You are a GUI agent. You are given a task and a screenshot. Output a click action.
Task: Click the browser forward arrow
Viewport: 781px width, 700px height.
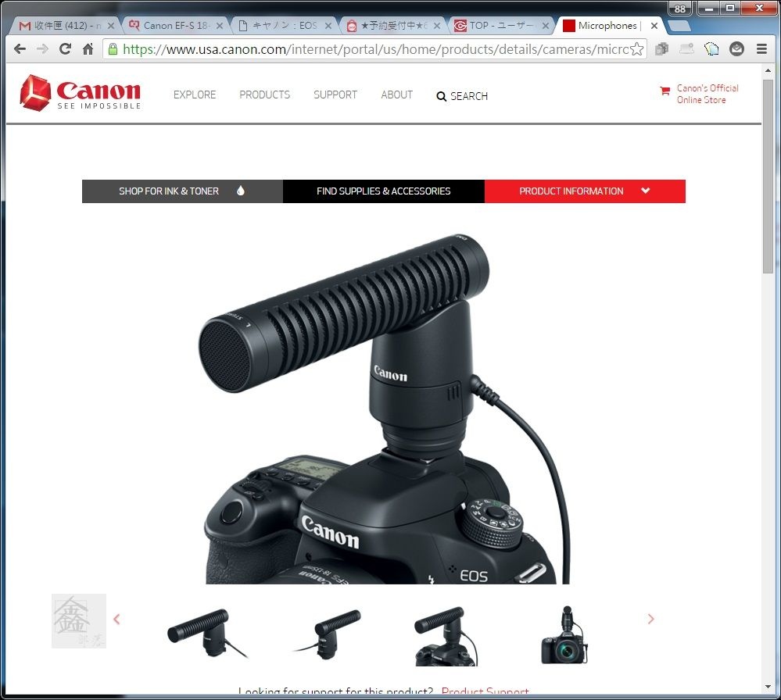(x=43, y=48)
